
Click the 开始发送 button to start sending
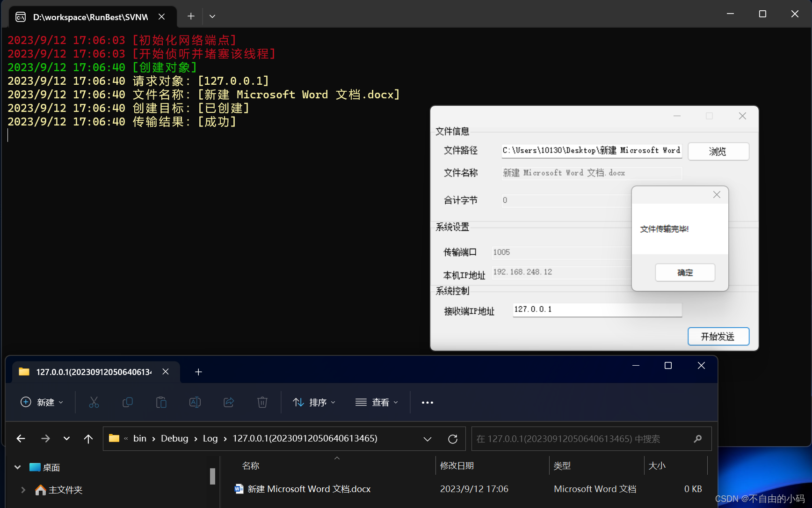point(718,336)
